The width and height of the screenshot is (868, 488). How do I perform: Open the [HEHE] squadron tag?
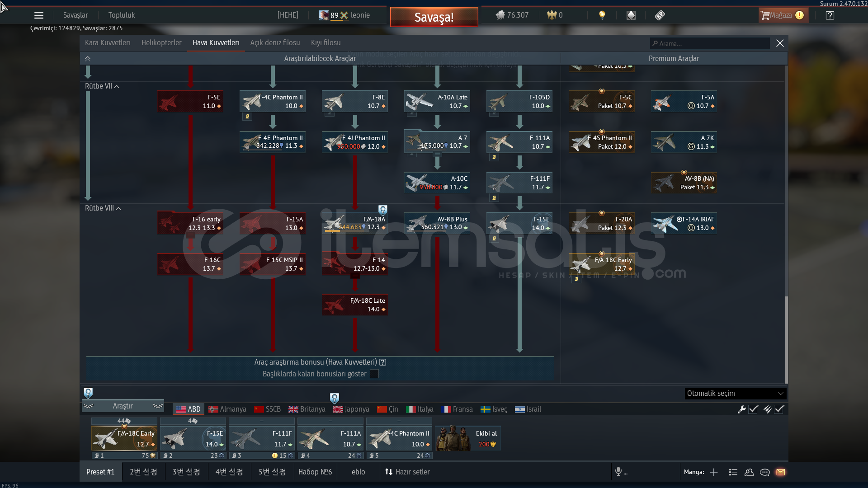click(x=288, y=15)
